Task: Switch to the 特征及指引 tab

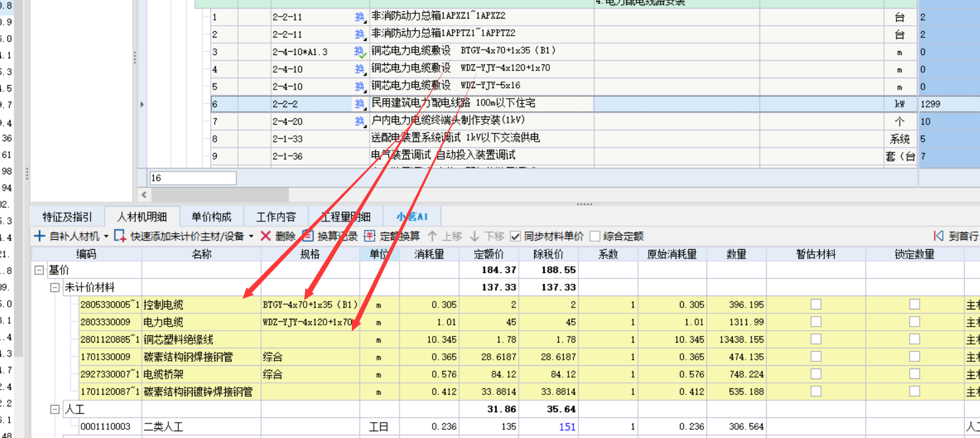Action: coord(67,217)
